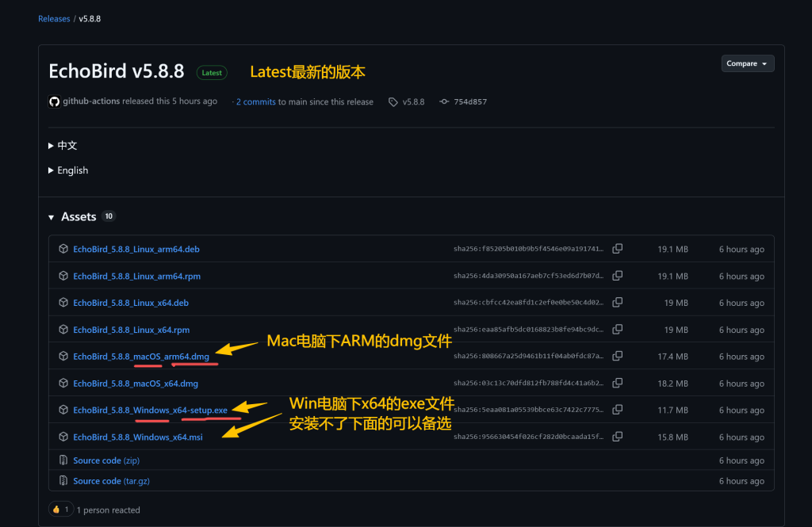Click the EchoBird v5.8.8 release title
The image size is (812, 527).
tap(116, 71)
